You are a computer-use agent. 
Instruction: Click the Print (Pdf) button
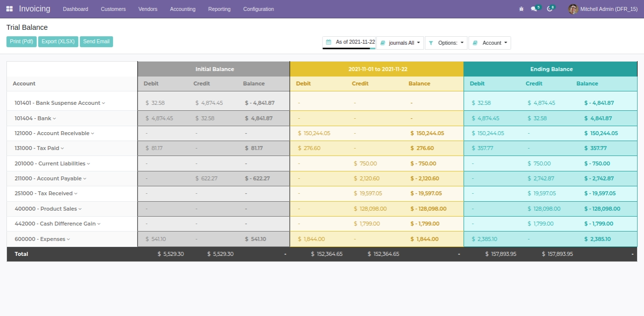pyautogui.click(x=21, y=42)
